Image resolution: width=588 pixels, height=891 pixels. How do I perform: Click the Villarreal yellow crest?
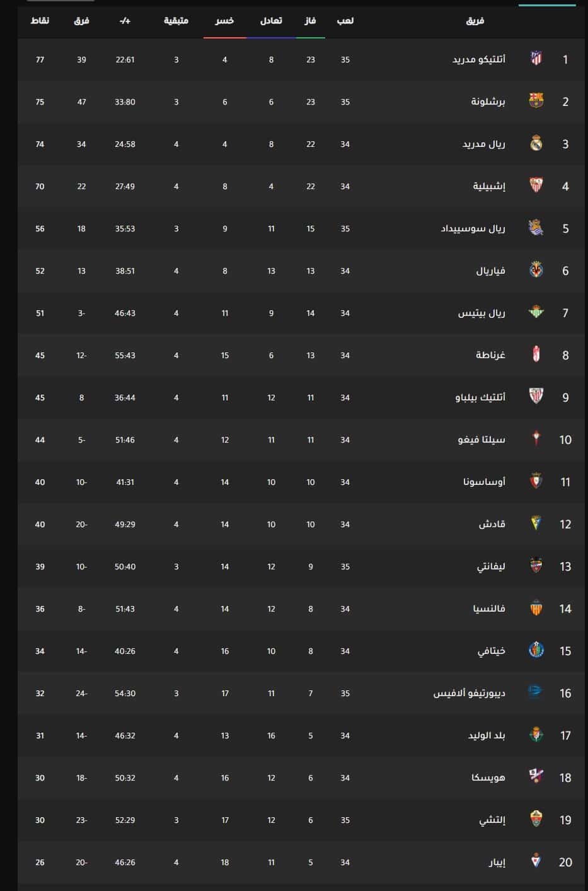(x=536, y=270)
